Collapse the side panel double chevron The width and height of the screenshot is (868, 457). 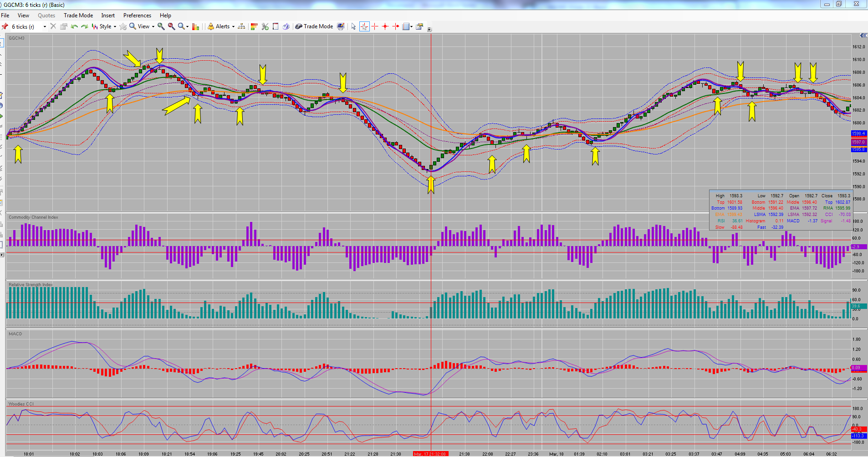863,36
